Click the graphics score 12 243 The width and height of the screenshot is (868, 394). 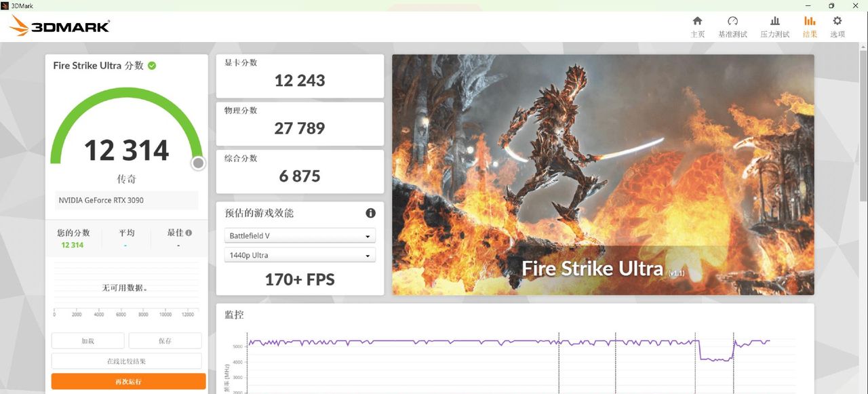300,80
